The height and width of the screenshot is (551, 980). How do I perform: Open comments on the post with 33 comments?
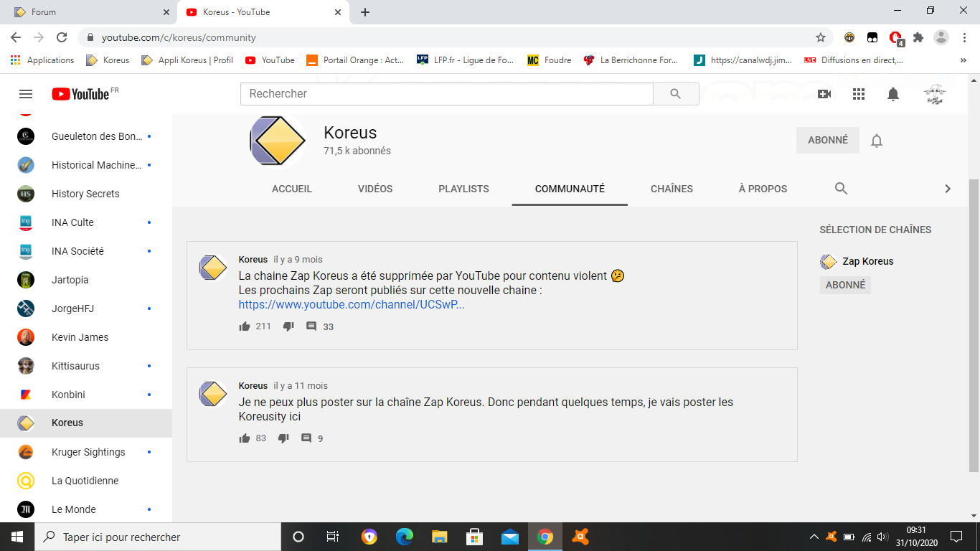(311, 326)
